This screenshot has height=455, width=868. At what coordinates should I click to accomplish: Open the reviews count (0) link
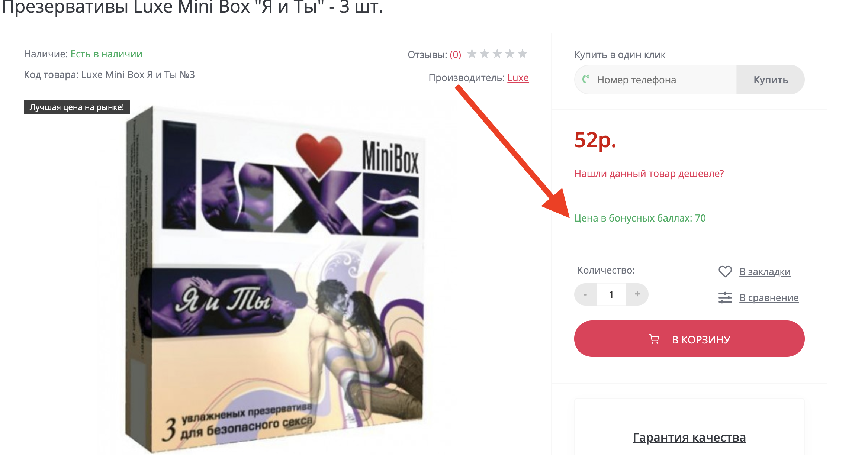[455, 55]
